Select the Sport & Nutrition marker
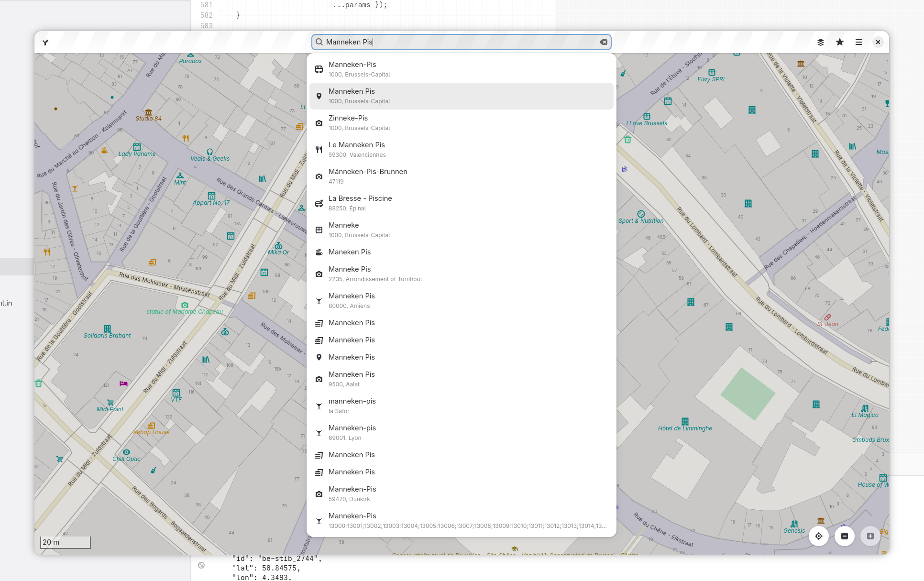924x581 pixels. click(641, 217)
